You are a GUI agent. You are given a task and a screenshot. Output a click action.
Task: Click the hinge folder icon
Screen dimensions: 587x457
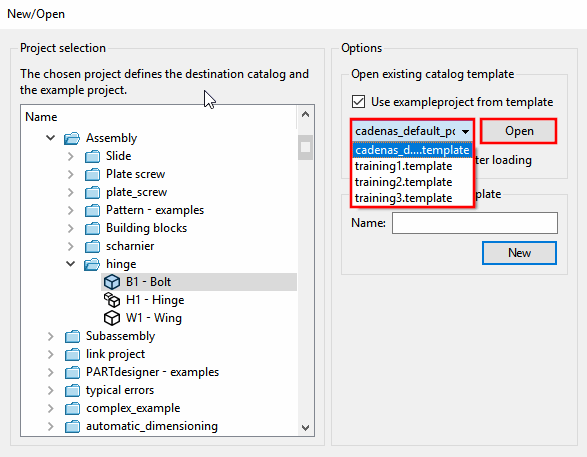pyautogui.click(x=92, y=264)
